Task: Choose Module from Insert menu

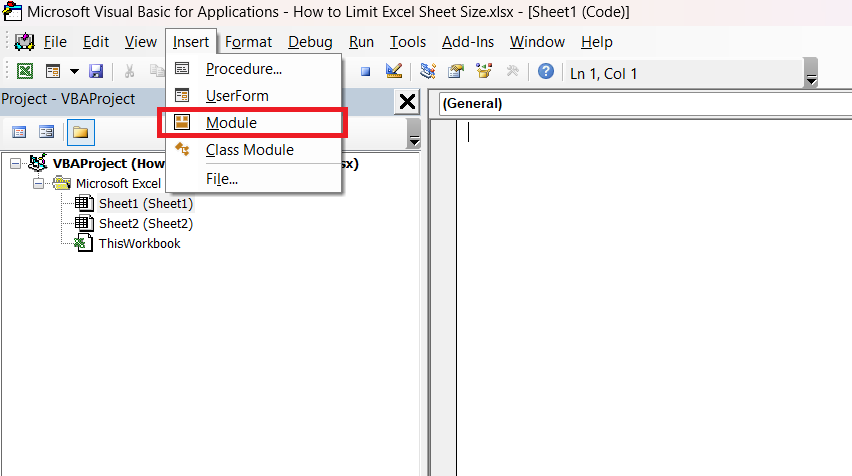Action: pos(254,123)
